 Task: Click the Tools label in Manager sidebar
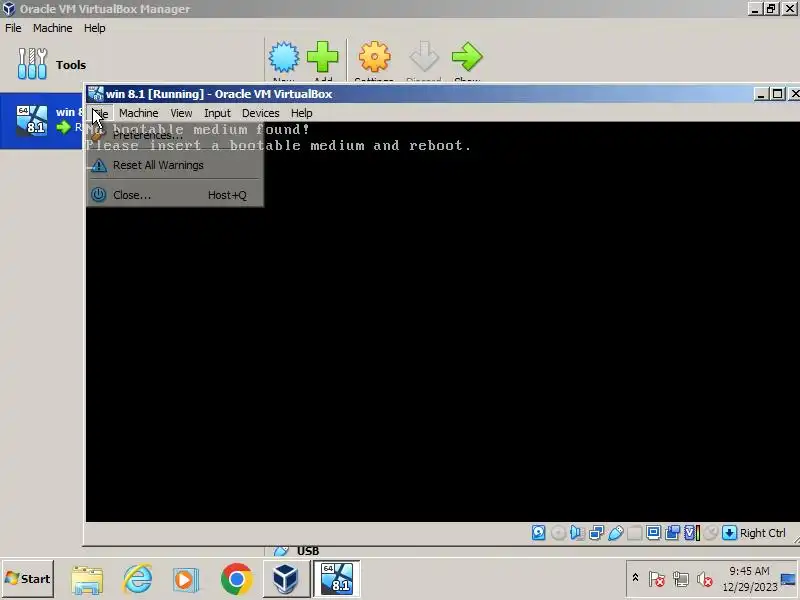pyautogui.click(x=71, y=65)
